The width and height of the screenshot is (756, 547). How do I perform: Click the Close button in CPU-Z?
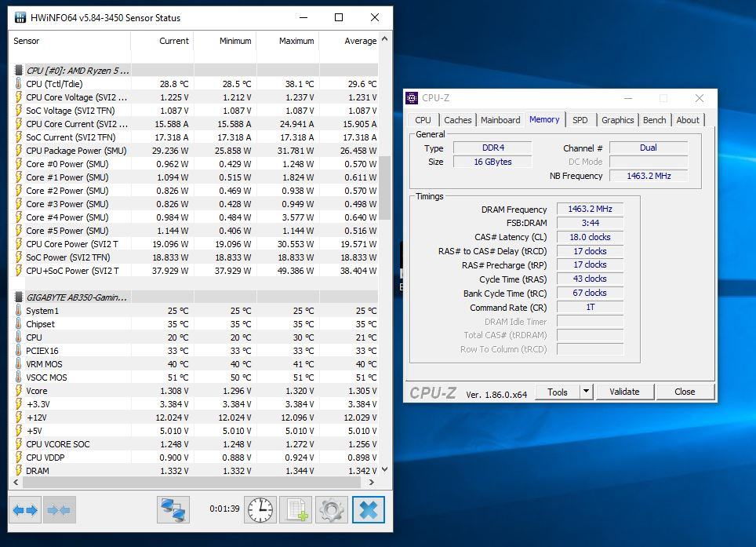coord(685,392)
